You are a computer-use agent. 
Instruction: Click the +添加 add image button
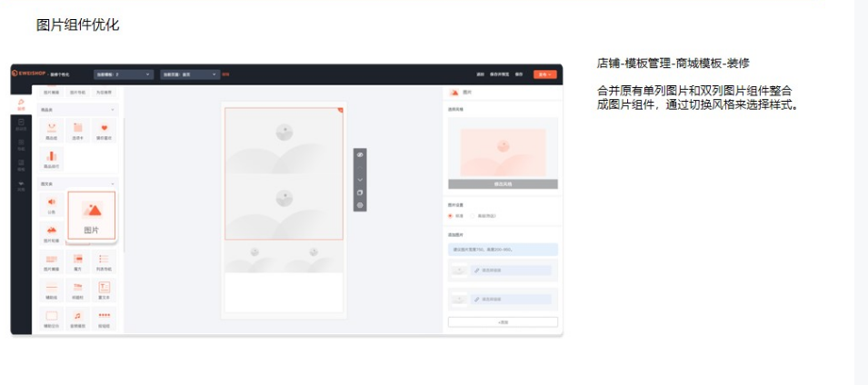point(503,322)
